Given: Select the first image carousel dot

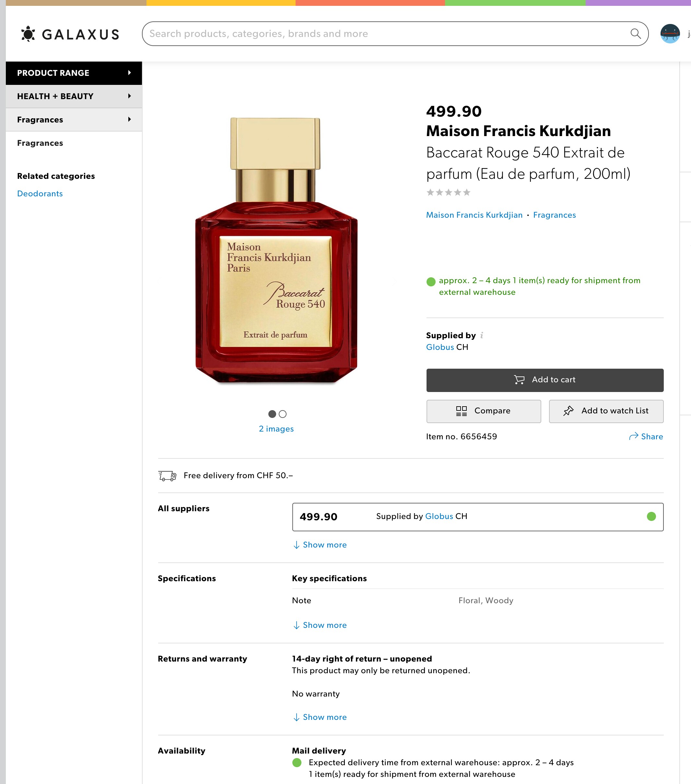Looking at the screenshot, I should tap(272, 414).
